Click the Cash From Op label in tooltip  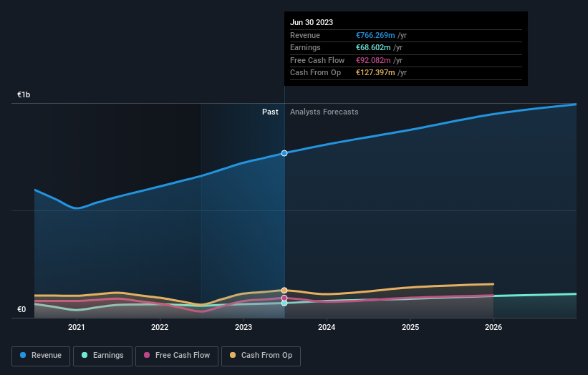click(x=315, y=73)
